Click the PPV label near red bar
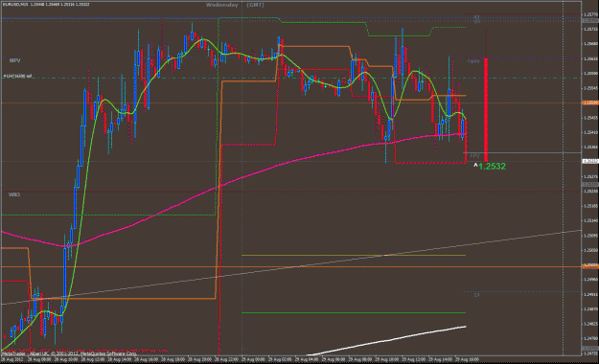The height and width of the screenshot is (364, 599). (474, 156)
